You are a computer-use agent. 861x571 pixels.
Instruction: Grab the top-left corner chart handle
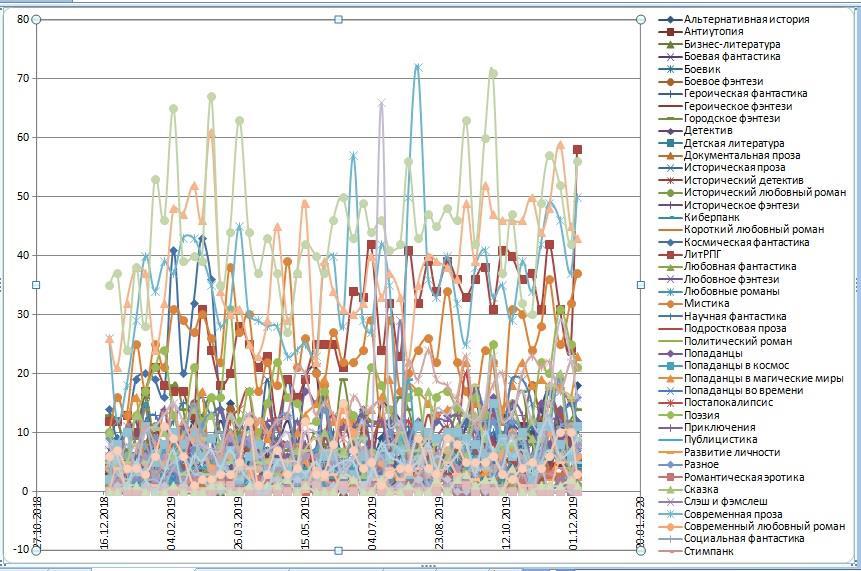click(x=37, y=19)
